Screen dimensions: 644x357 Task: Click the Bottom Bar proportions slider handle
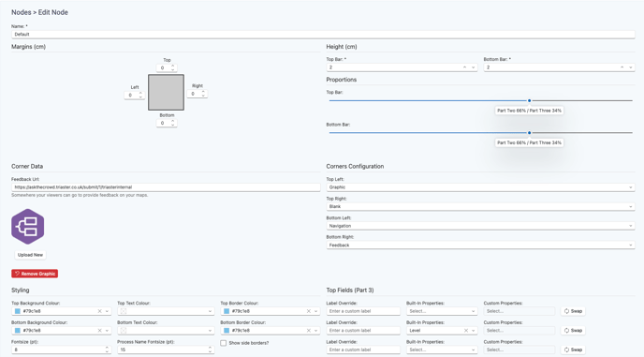coord(530,132)
